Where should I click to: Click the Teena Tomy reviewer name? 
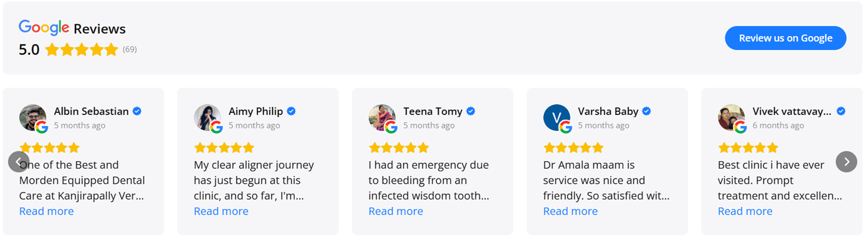[432, 111]
